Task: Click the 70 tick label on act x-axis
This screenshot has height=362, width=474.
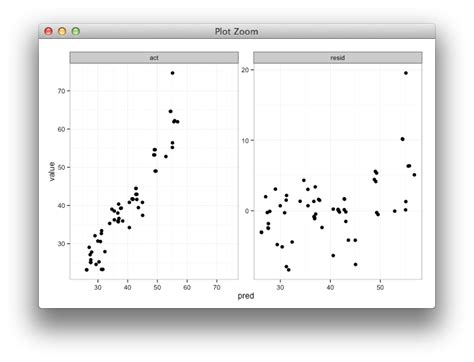Action: (217, 287)
